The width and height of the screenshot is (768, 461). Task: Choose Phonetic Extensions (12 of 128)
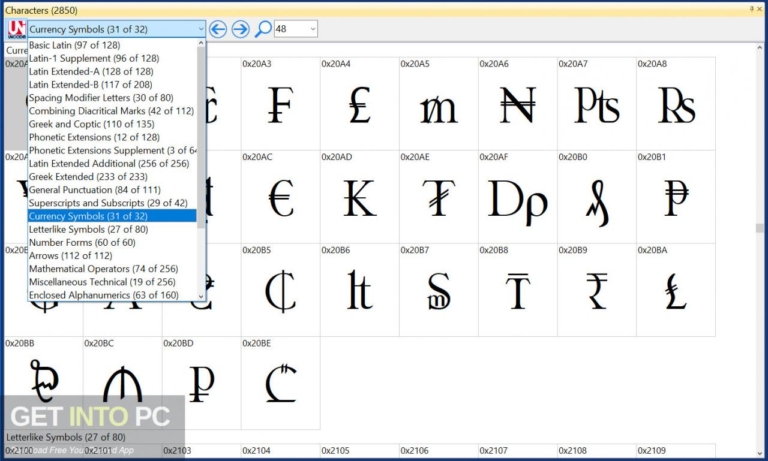pos(112,138)
